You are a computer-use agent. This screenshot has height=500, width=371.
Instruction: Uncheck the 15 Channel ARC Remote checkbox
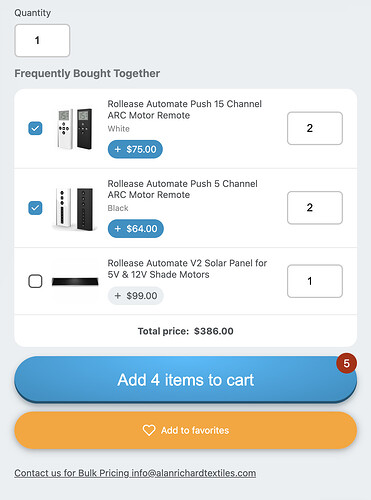click(x=35, y=128)
